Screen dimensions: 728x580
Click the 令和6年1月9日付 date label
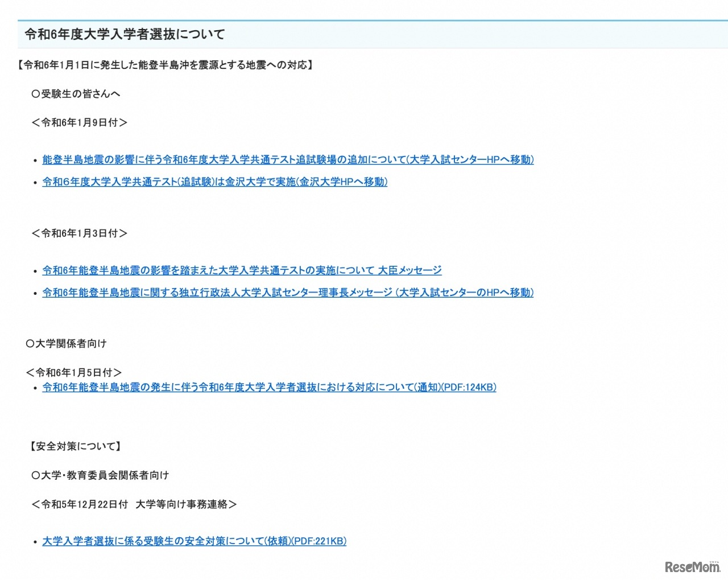point(79,122)
